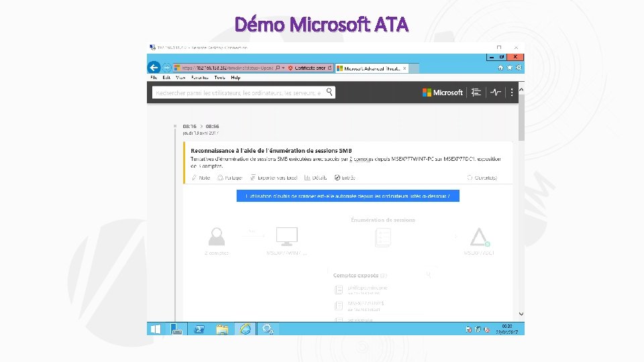Image resolution: width=644 pixels, height=362 pixels.
Task: Click the taskbar clock showing date
Action: pos(507,329)
